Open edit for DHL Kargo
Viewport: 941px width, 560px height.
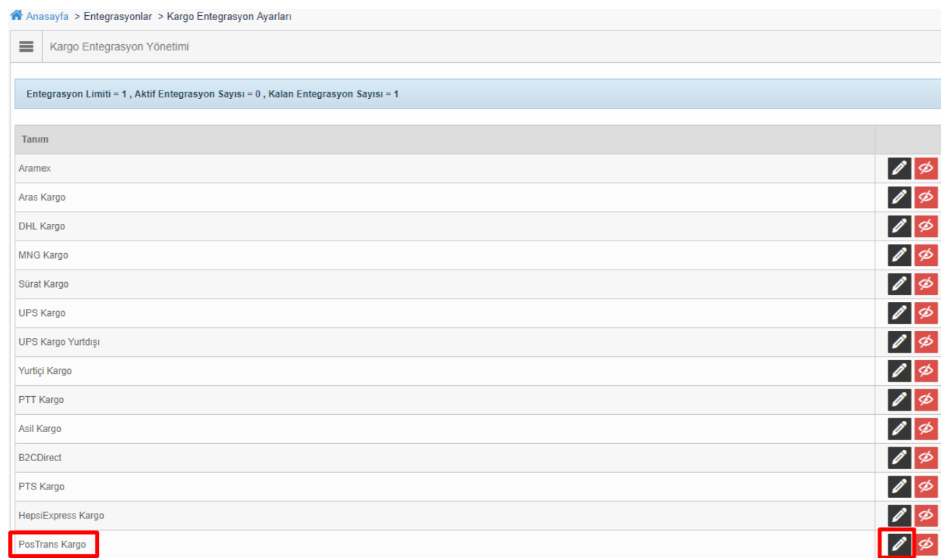[899, 226]
